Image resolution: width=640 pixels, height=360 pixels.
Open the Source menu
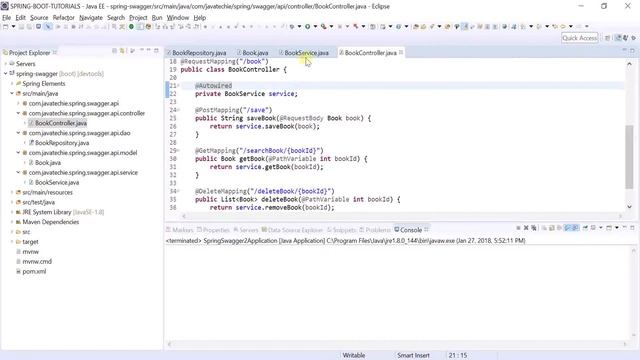pos(39,18)
